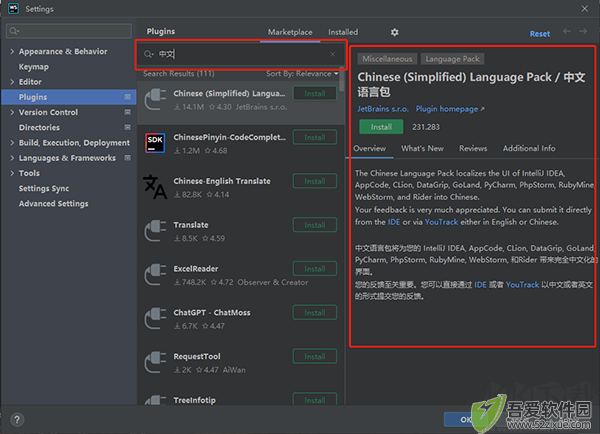Image resolution: width=600 pixels, height=434 pixels.
Task: Install the ExcelReader plugin
Action: [x=315, y=269]
